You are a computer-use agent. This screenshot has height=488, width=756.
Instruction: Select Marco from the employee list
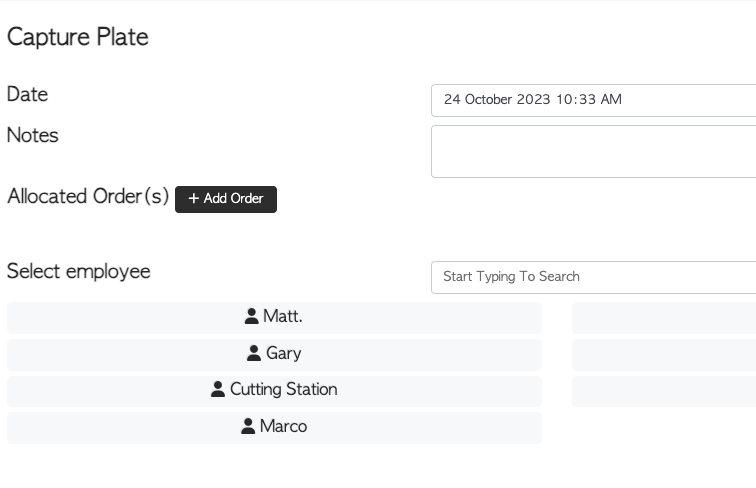coord(274,427)
